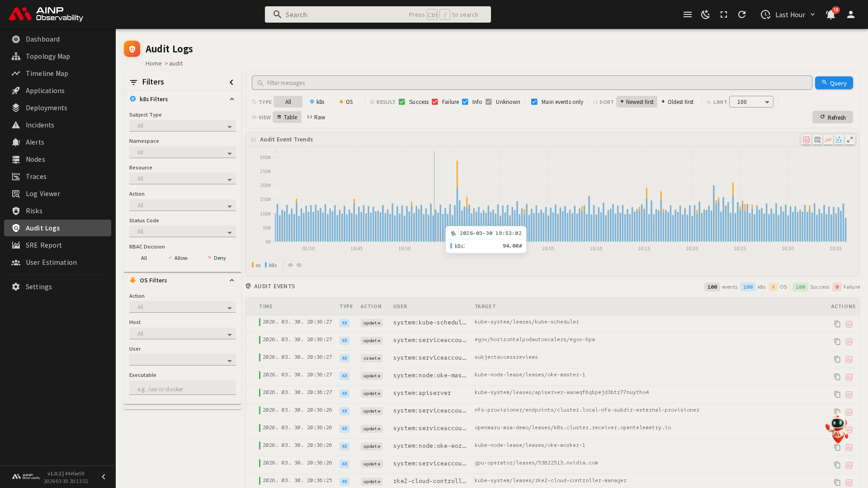The image size is (868, 488).
Task: Sort events by Oldest first
Action: [x=677, y=102]
